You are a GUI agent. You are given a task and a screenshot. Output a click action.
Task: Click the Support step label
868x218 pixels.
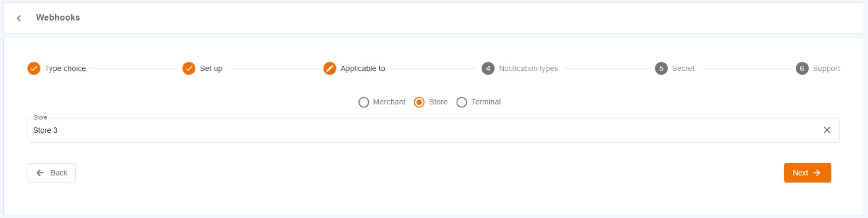click(826, 69)
